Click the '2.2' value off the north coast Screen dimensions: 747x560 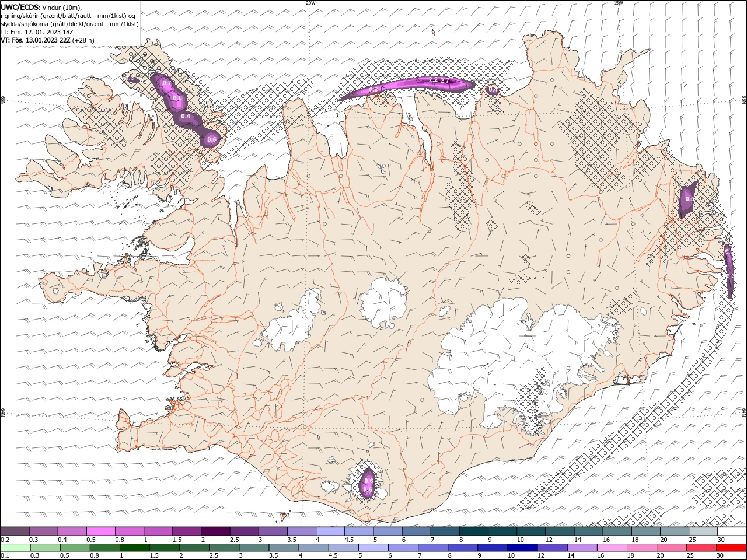point(433,79)
